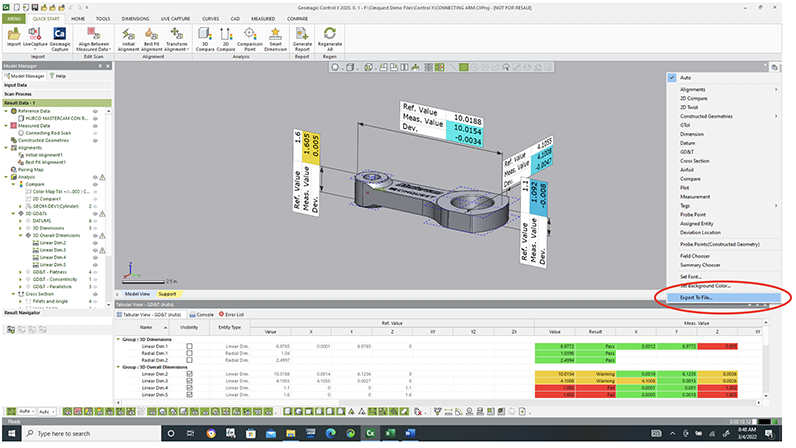Collapse Group 3D Dimensions in table
This screenshot has height=448, width=796.
coord(118,339)
